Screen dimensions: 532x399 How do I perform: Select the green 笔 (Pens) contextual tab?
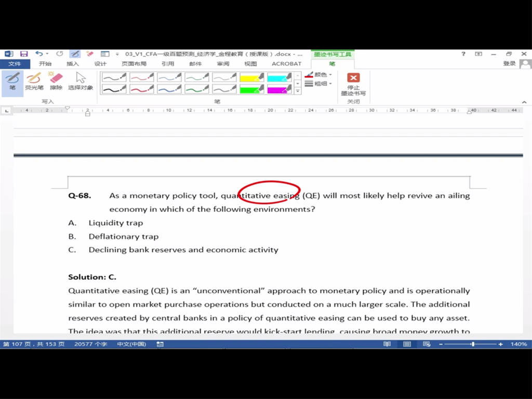coord(332,64)
